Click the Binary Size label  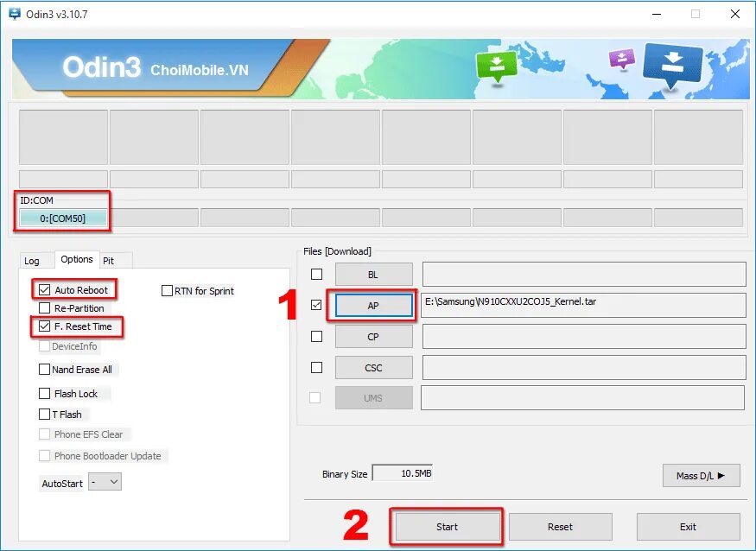click(x=345, y=474)
